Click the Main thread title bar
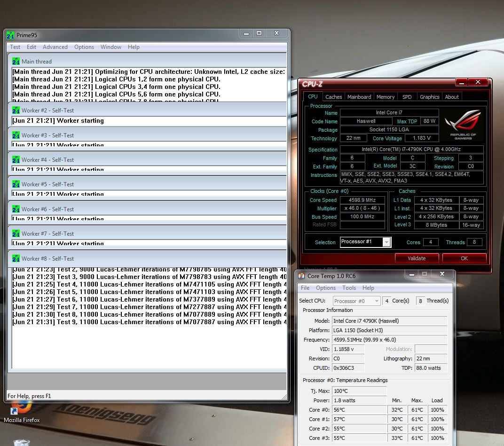This screenshot has width=504, height=446. click(147, 62)
